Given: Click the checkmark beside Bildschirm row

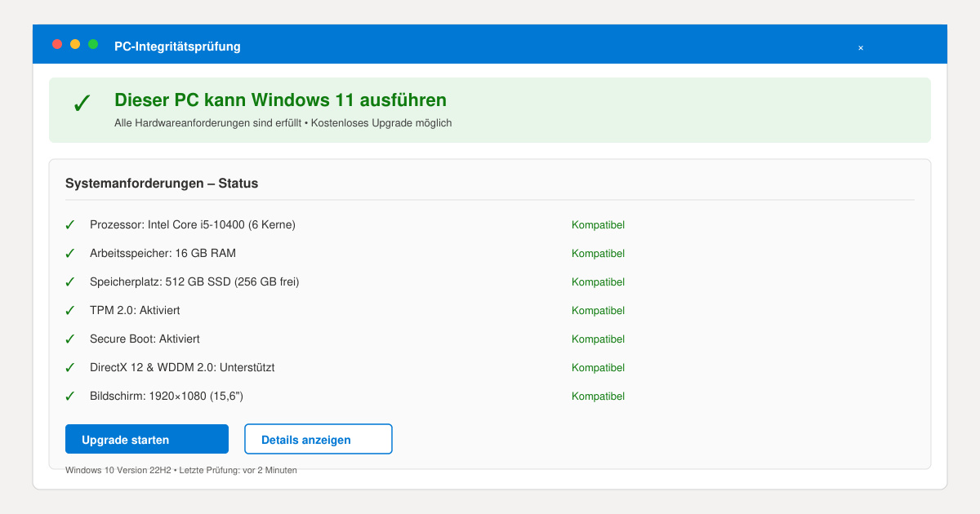Looking at the screenshot, I should tap(70, 396).
